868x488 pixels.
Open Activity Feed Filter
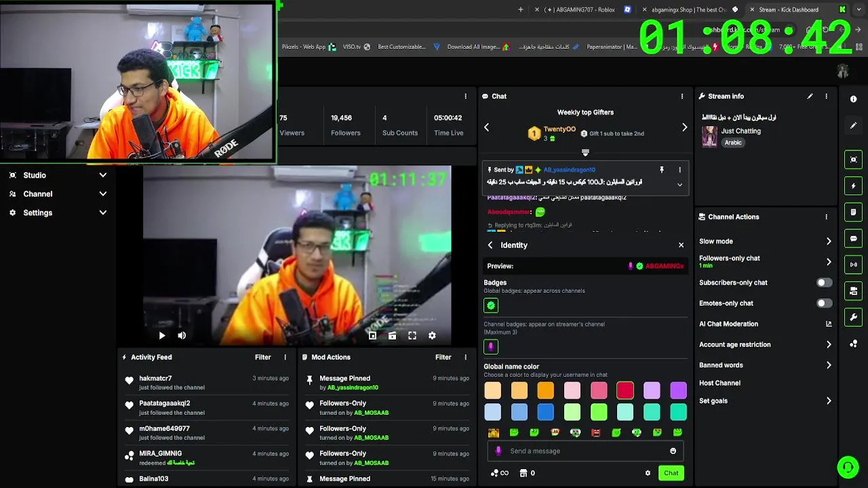262,357
